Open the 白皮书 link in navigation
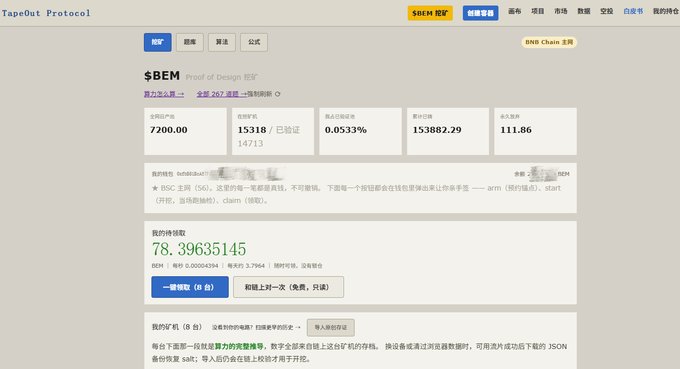Screen dimensions: 680x369 pos(633,11)
